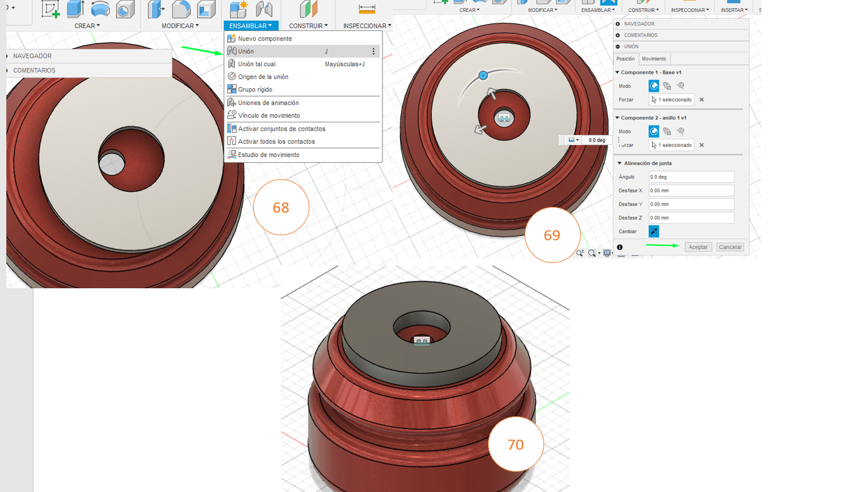Enable Between Two Faces mode for Componente 1
868x492 pixels.
pos(667,86)
